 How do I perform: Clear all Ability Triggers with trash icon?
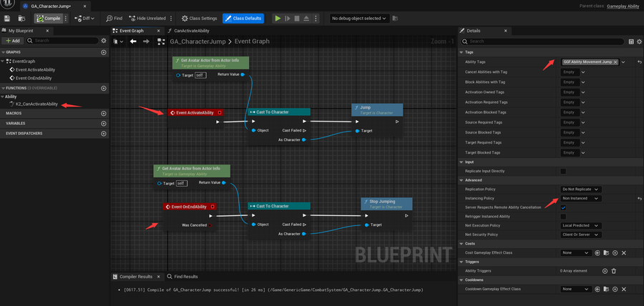(614, 271)
